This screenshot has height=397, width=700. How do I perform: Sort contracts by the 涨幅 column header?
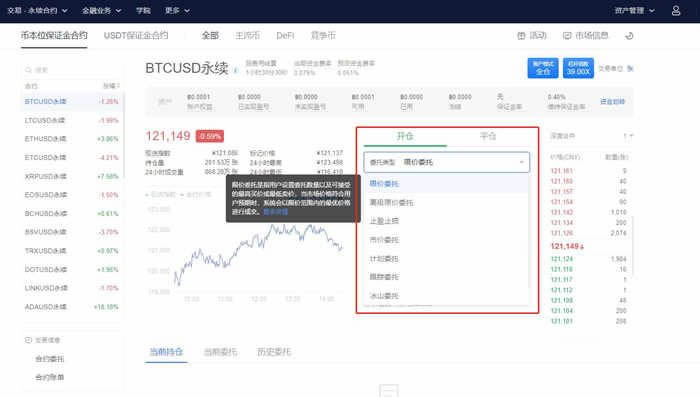(111, 86)
